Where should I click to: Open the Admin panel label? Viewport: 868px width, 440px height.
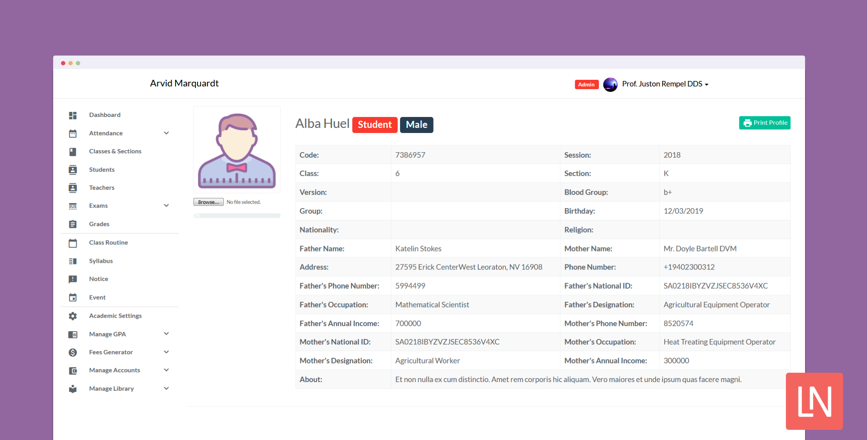(x=585, y=84)
